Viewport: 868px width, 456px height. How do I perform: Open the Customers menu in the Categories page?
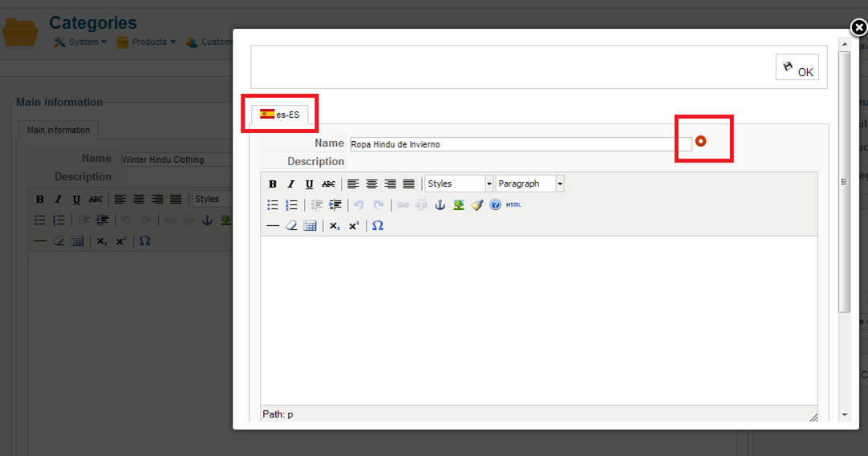(x=209, y=42)
